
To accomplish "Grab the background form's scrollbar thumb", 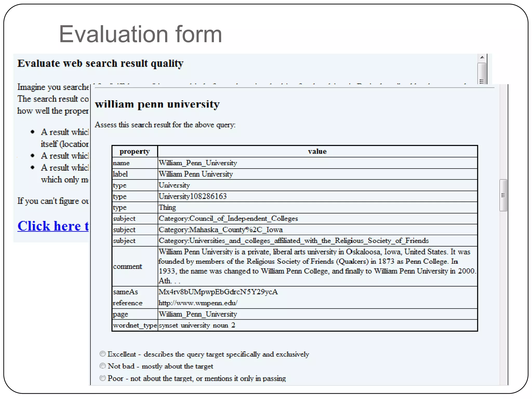I will click(482, 74).
